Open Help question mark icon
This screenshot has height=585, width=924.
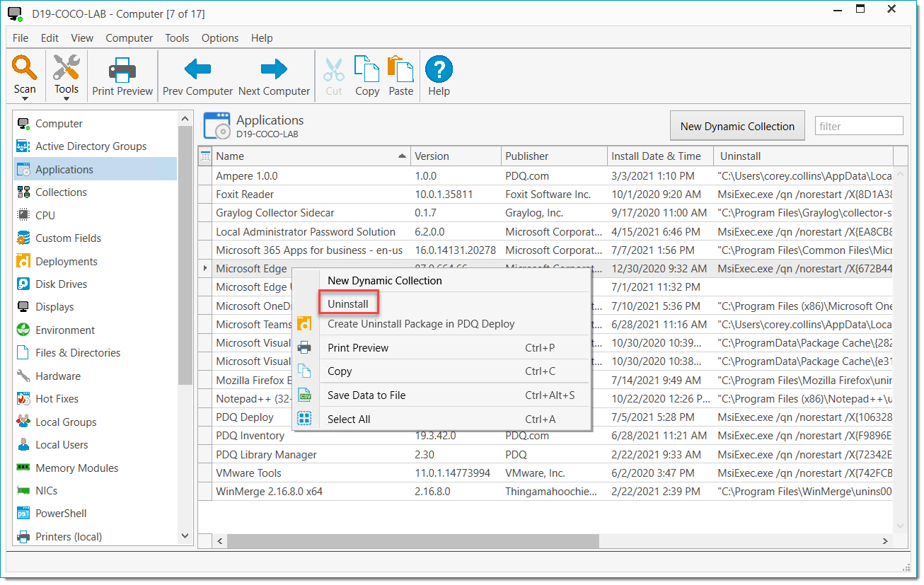pyautogui.click(x=439, y=69)
